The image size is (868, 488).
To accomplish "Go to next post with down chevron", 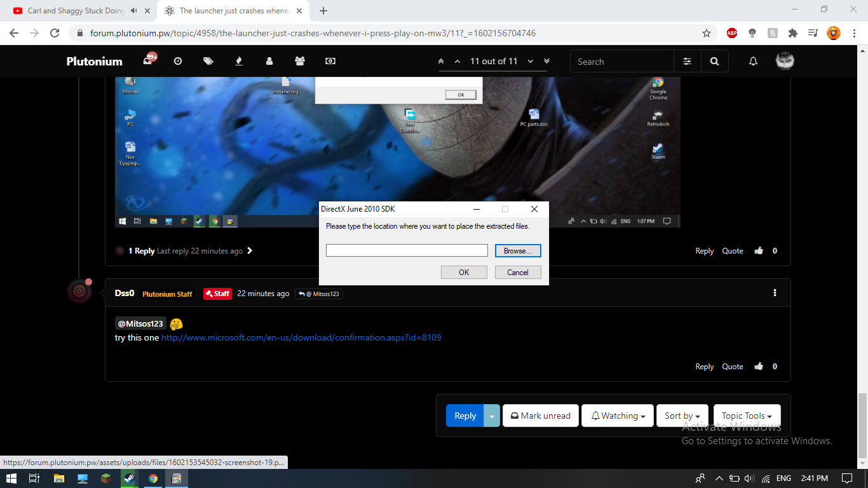I will click(x=530, y=61).
